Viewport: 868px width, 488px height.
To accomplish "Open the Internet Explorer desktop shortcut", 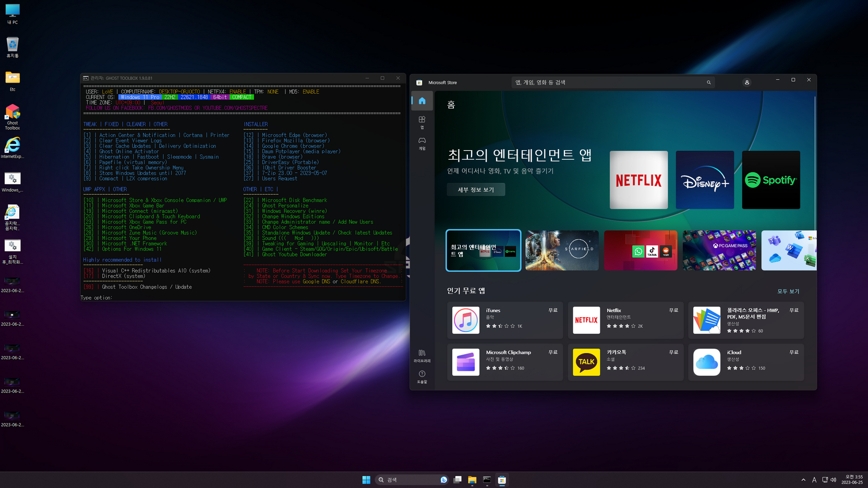I will click(13, 148).
